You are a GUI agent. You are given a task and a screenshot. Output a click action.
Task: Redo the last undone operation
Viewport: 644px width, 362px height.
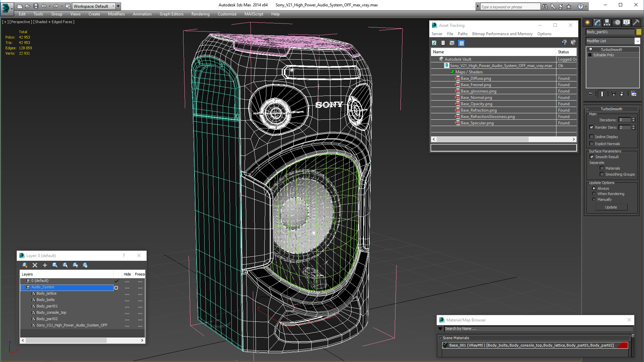[56, 6]
